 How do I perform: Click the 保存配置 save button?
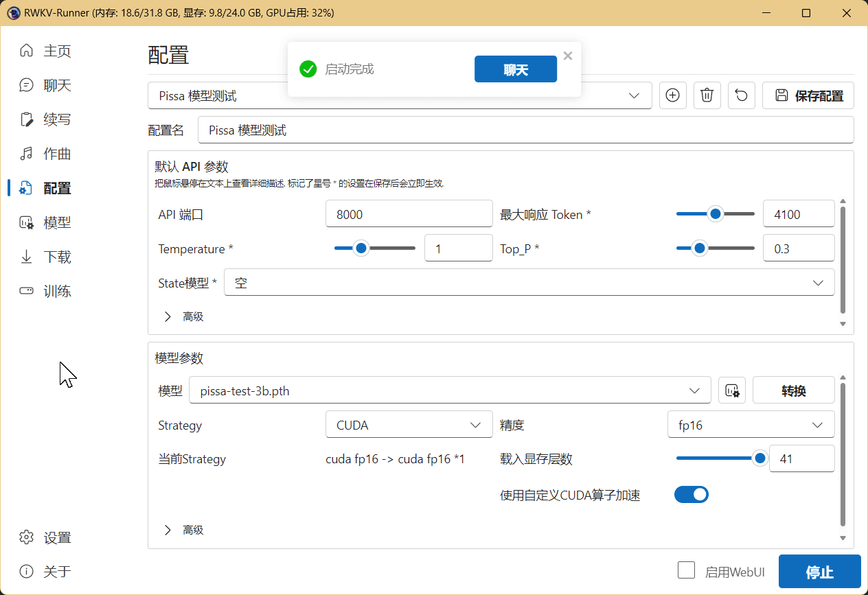tap(808, 95)
